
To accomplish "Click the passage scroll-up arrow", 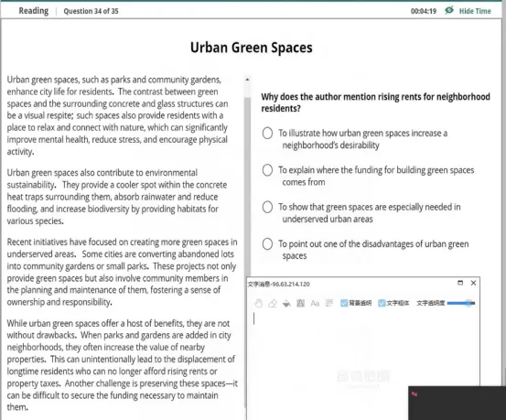I will tap(248, 80).
